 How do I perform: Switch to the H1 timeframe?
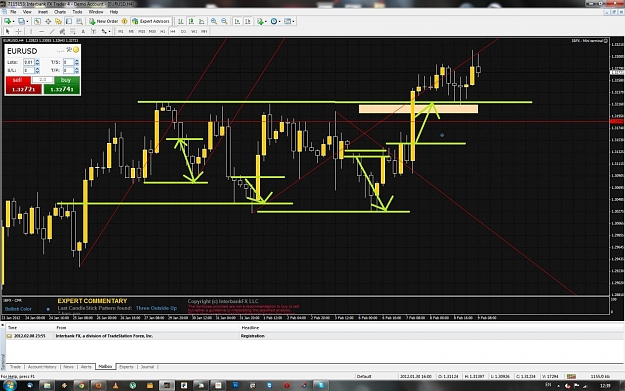click(163, 31)
